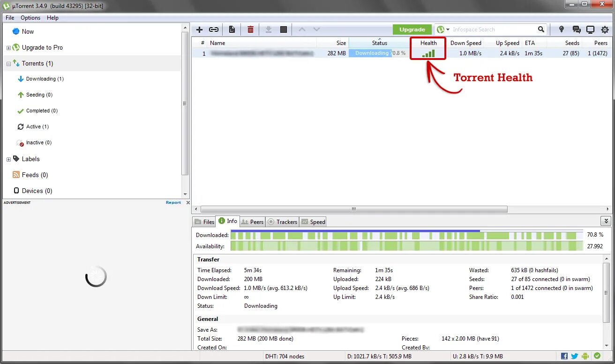Click the Create New Torrent file icon

click(232, 30)
